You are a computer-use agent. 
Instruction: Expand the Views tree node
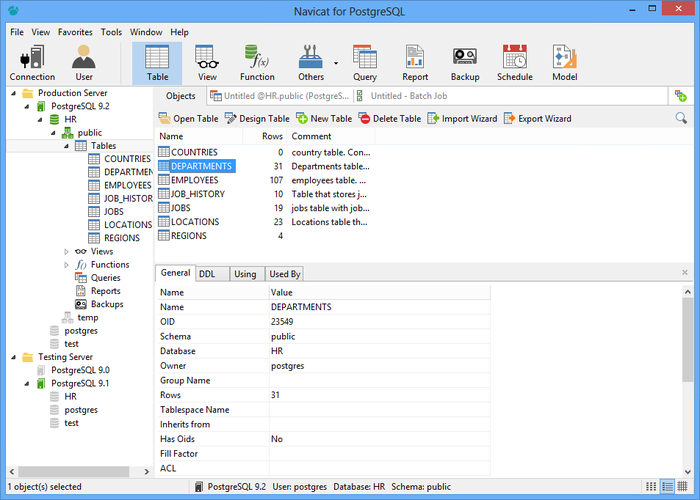click(x=66, y=252)
